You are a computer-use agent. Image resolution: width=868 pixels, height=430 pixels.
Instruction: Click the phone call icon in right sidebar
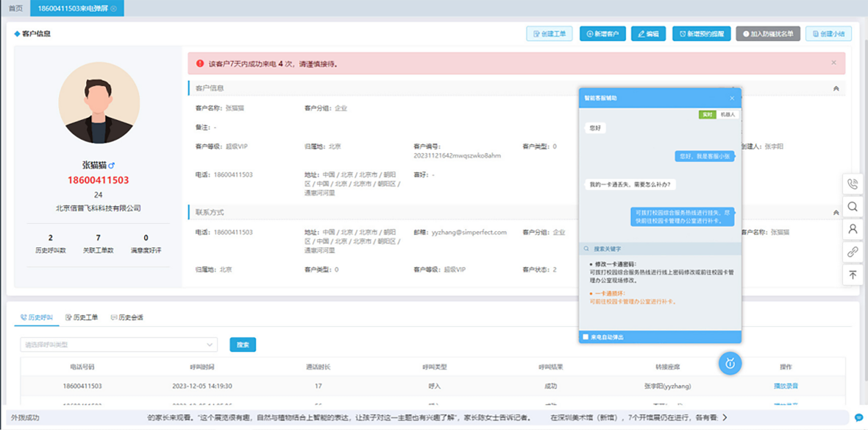pyautogui.click(x=853, y=184)
